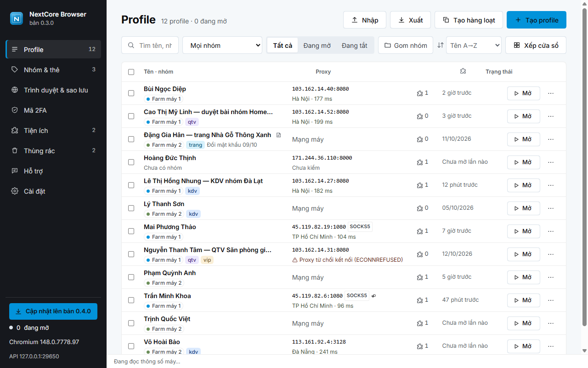Toggle sort direction arrows icon
This screenshot has height=368, width=588.
tap(440, 45)
